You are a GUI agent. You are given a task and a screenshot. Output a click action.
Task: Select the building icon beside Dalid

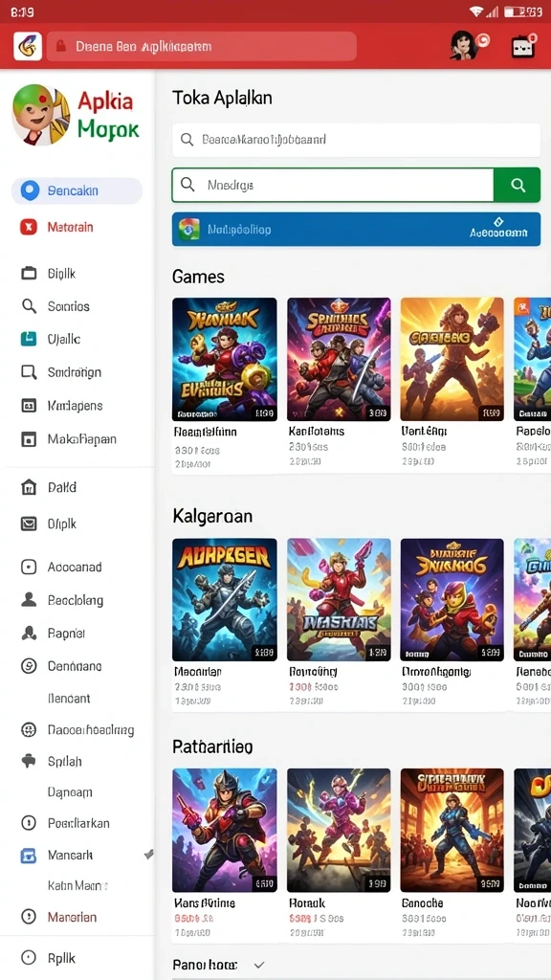pyautogui.click(x=29, y=487)
